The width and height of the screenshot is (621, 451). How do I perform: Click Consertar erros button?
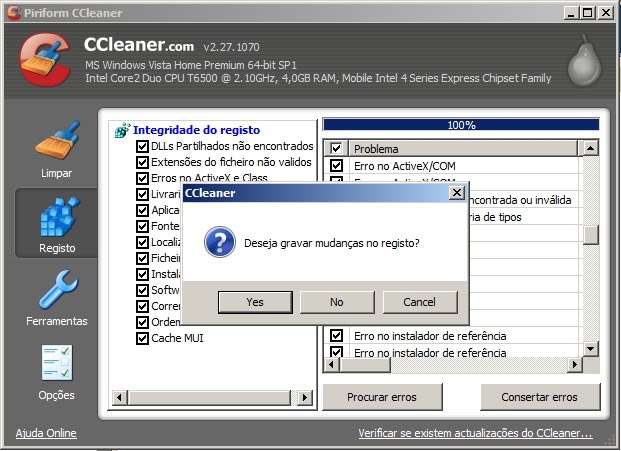[539, 397]
